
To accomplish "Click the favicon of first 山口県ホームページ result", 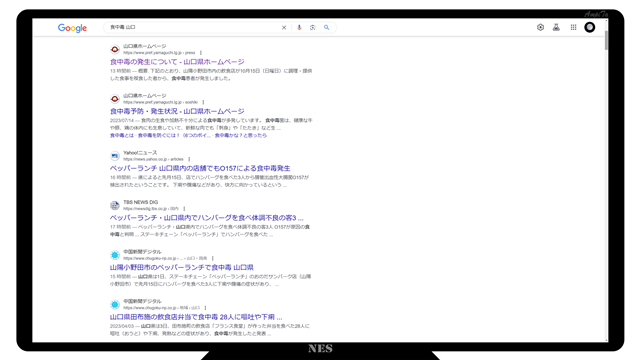I will [x=115, y=49].
